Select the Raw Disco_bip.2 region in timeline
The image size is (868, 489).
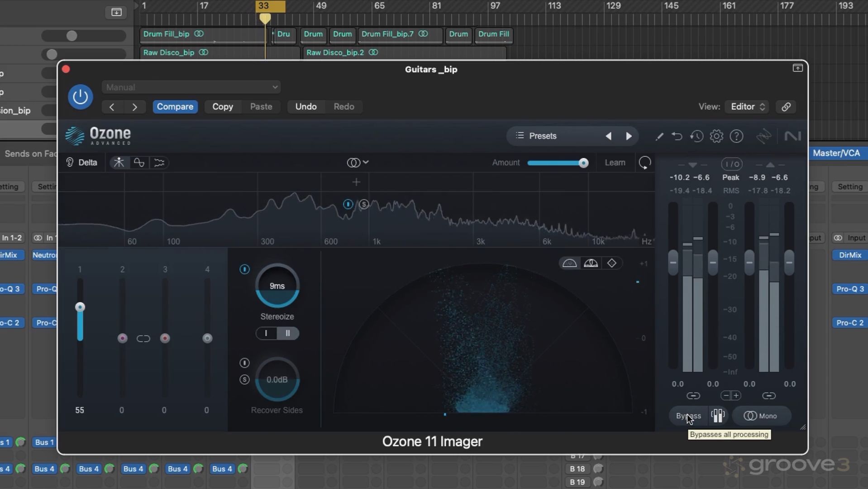pyautogui.click(x=404, y=53)
